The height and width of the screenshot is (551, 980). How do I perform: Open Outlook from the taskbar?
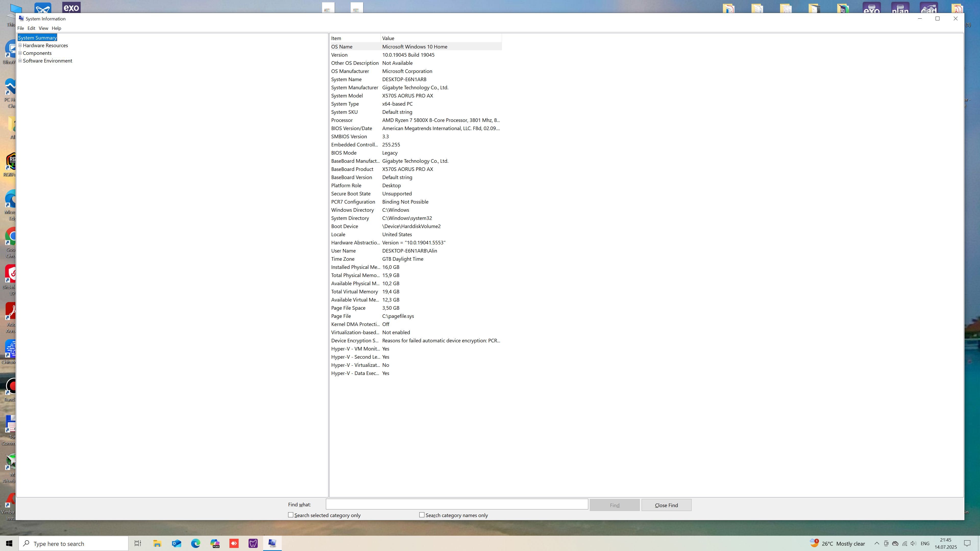[x=177, y=543]
